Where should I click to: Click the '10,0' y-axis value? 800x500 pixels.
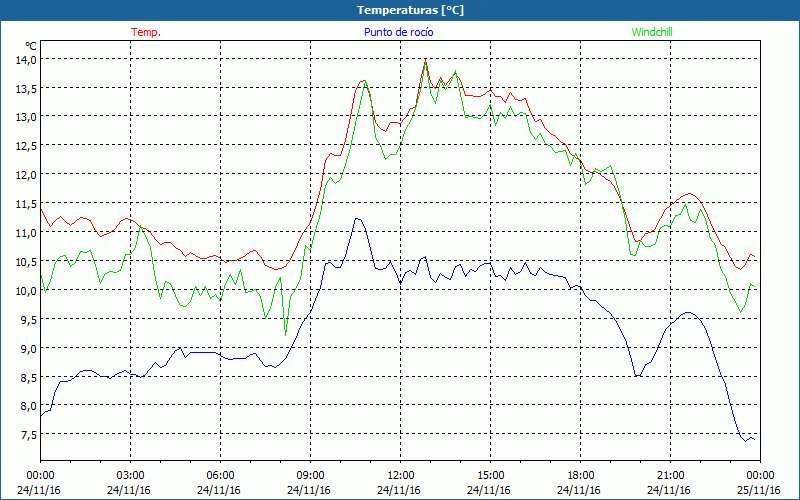click(27, 290)
